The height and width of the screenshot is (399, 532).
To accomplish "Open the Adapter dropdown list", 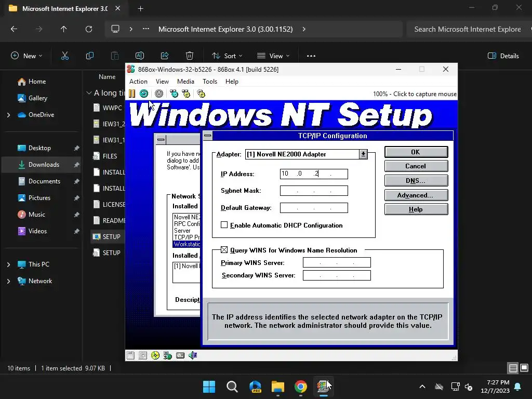I will click(x=363, y=154).
